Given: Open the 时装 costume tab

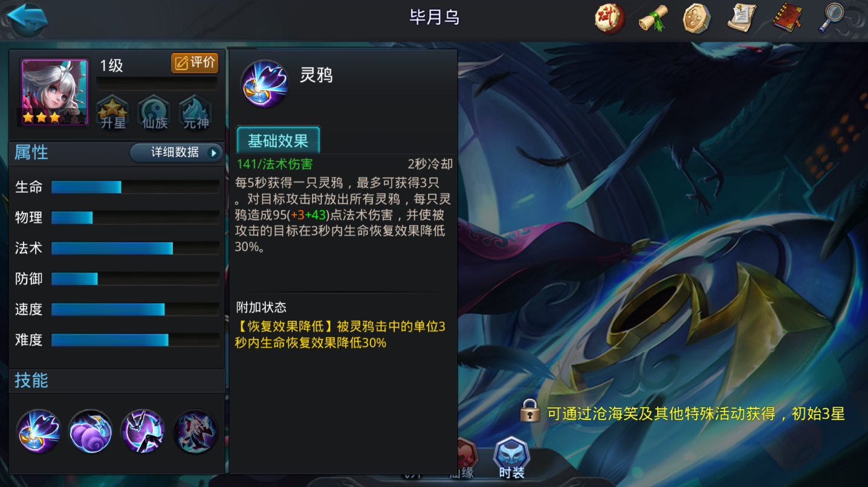Looking at the screenshot, I should point(511,459).
